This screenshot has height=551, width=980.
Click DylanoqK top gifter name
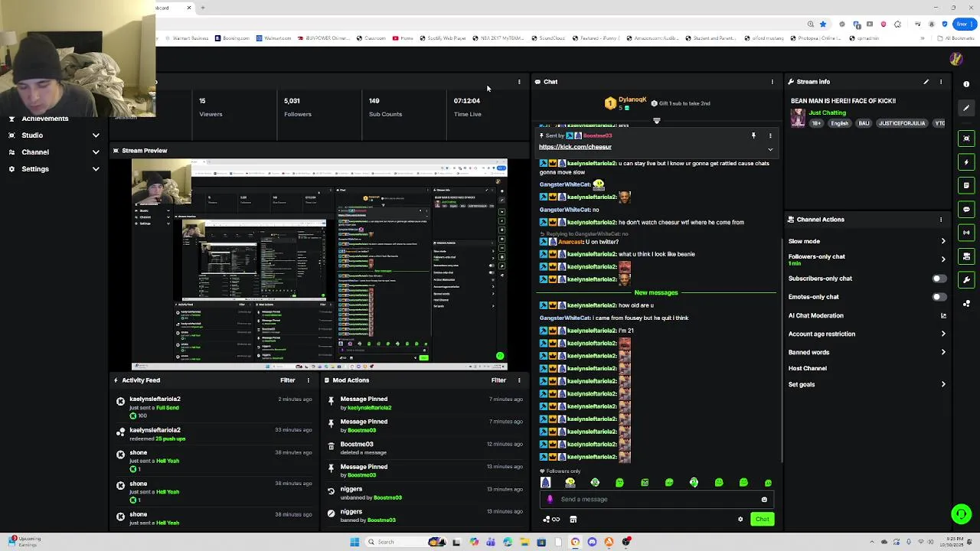632,100
